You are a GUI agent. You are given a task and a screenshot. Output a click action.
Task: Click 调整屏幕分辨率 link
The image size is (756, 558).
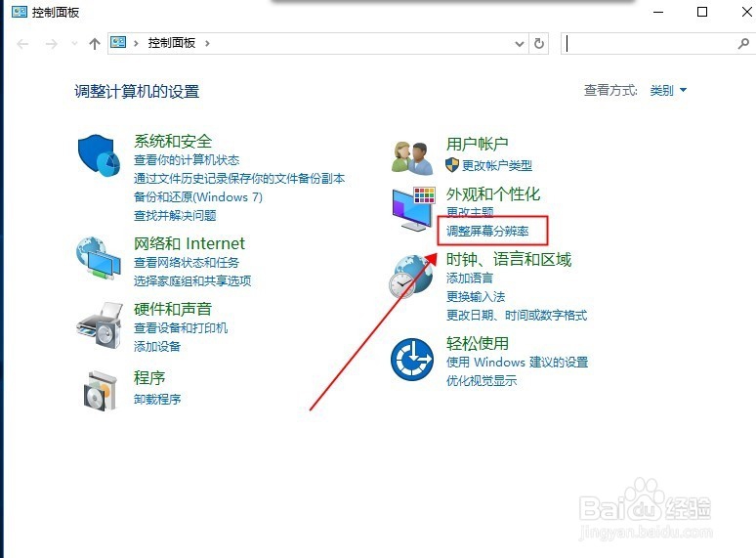click(487, 231)
